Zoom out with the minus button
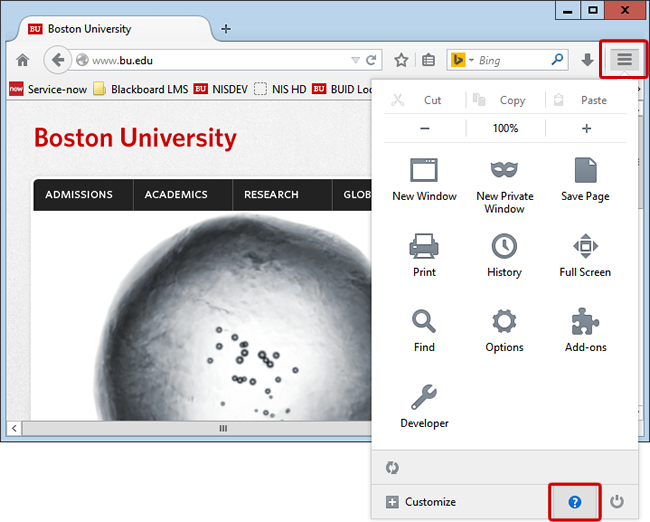The height and width of the screenshot is (522, 650). [424, 128]
